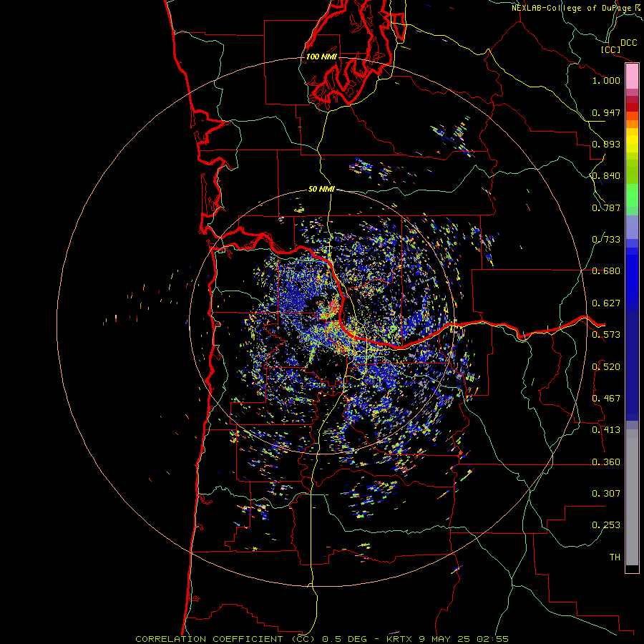Pick the gray swatch near 0.307

click(x=632, y=497)
